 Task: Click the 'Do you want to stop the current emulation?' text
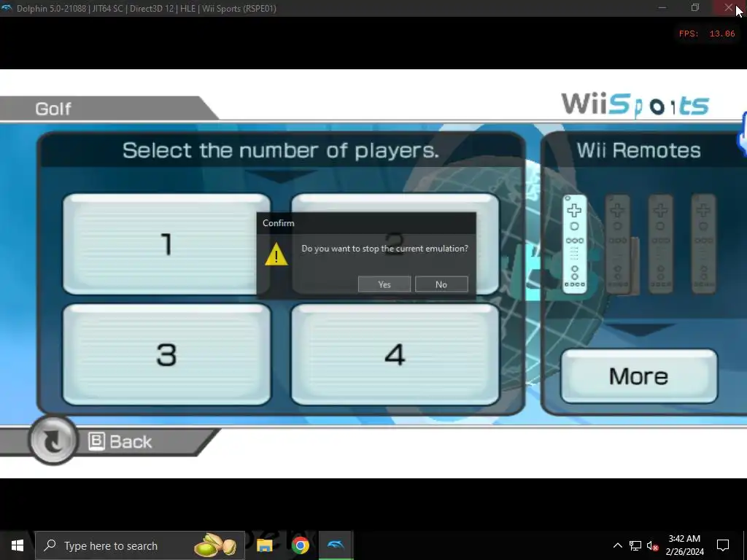(x=385, y=249)
